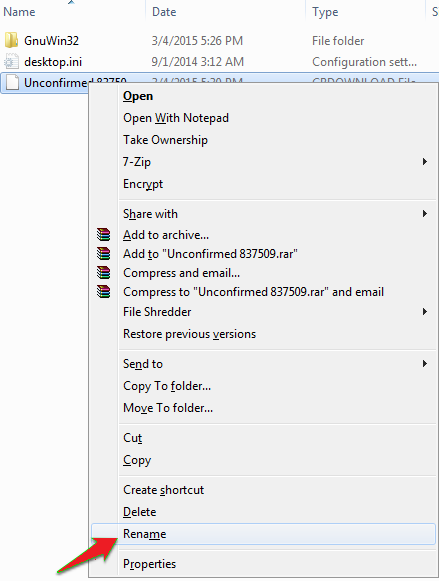This screenshot has height=581, width=439.
Task: Click WinRAR icon beside Compress and email
Action: point(104,273)
